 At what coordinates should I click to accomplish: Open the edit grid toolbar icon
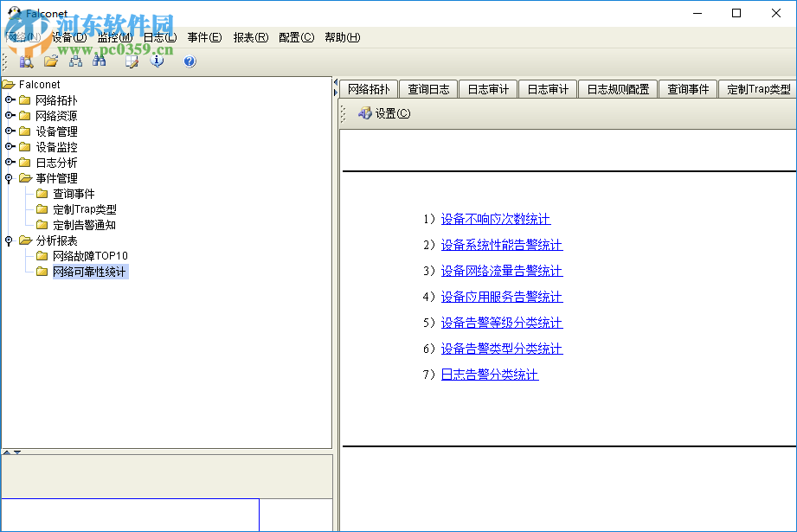click(x=131, y=61)
